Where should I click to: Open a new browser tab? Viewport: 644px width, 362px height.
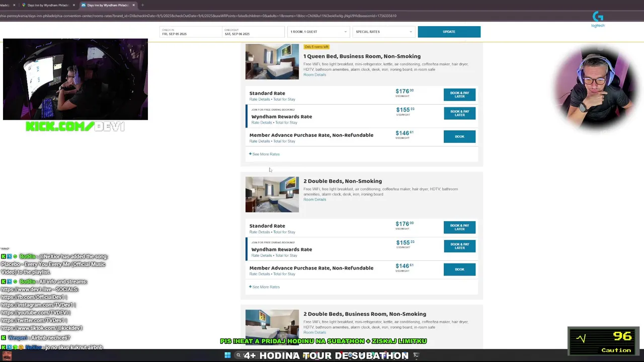coord(142,5)
